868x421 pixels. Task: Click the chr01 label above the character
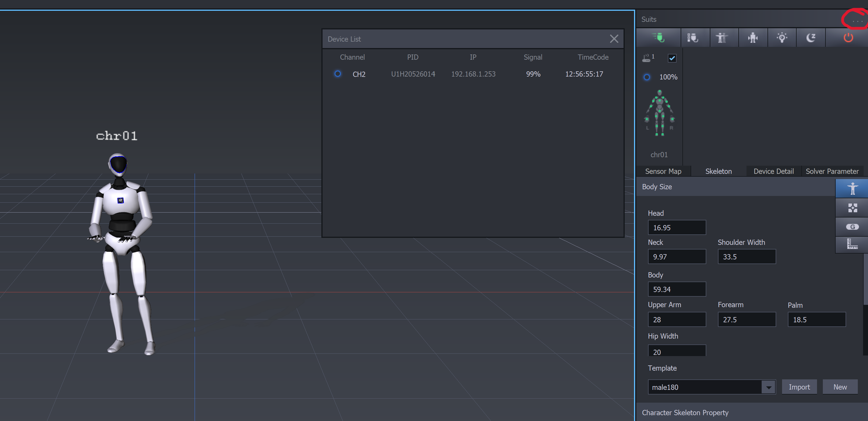pos(117,136)
